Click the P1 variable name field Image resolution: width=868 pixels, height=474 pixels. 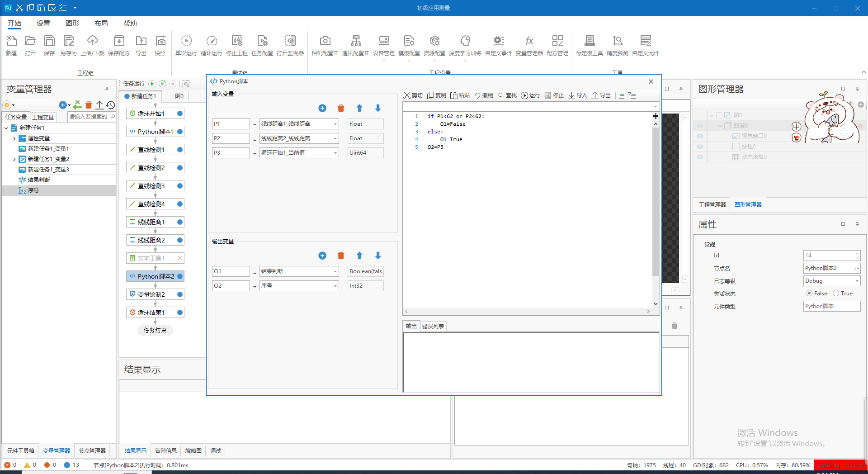click(x=231, y=124)
